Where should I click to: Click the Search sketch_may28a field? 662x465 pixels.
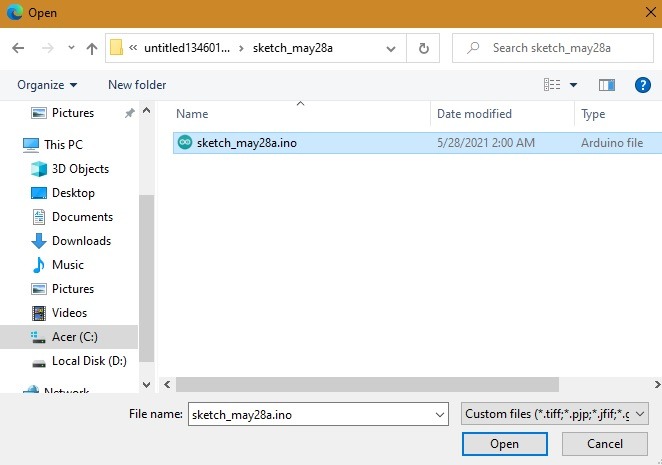tap(553, 48)
